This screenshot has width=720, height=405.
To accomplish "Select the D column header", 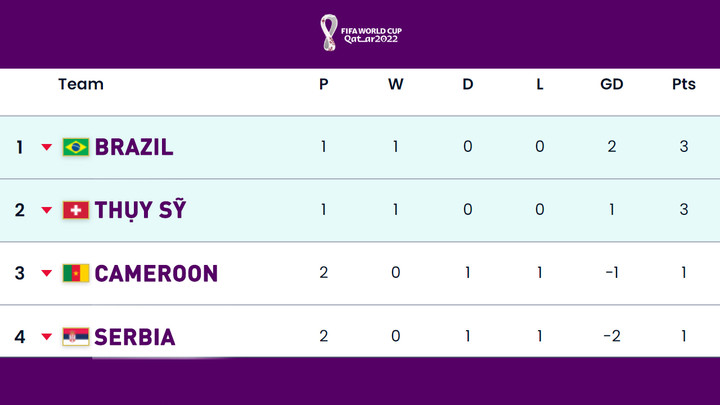I will click(468, 84).
